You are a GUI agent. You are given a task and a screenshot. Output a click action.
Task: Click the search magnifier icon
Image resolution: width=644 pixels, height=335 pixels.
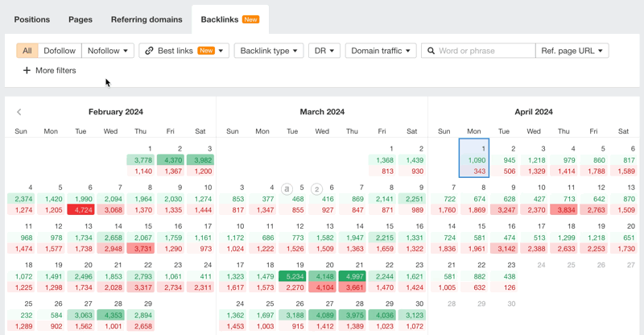tap(431, 51)
